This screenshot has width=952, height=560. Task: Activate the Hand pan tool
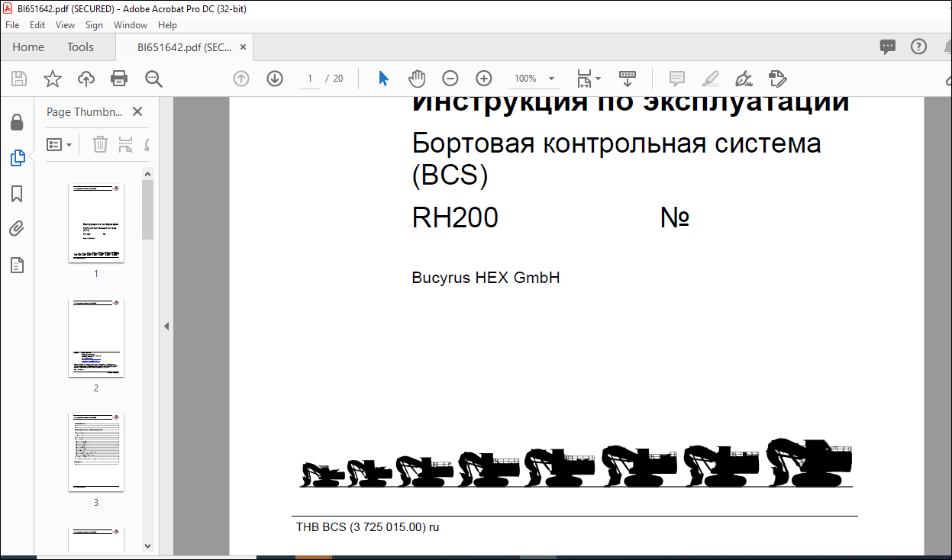417,79
